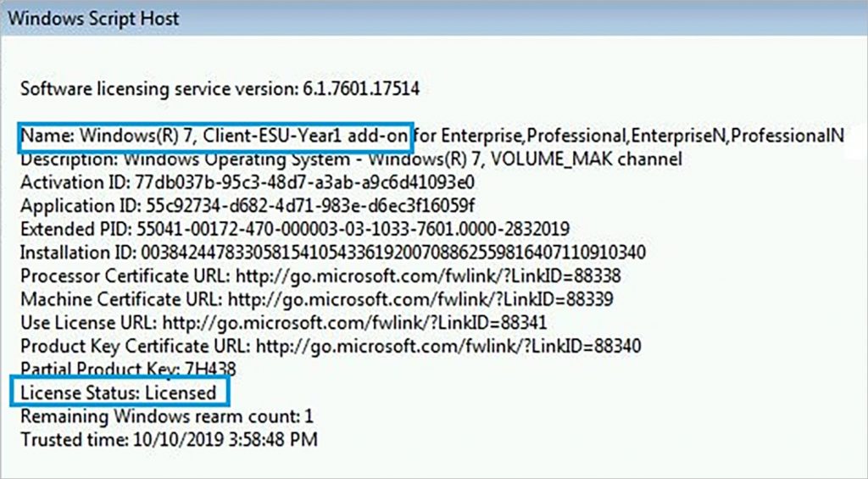
Task: Click the Trusted time timestamp line
Action: (169, 440)
